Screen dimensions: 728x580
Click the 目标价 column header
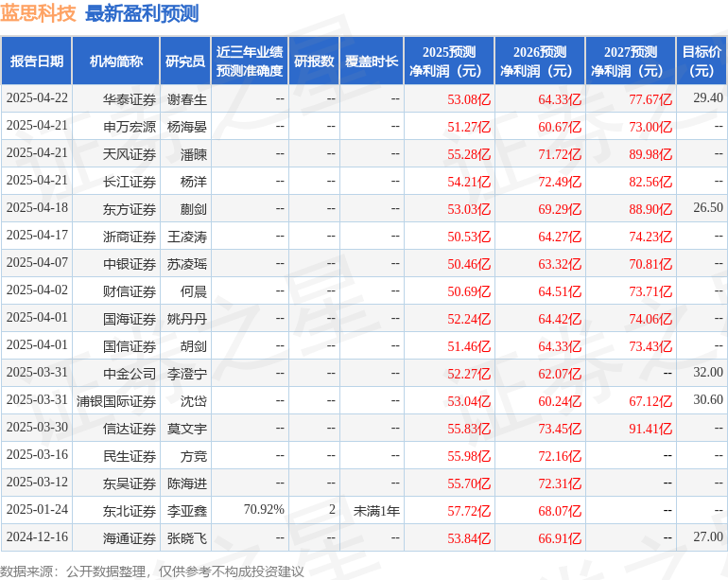[702, 61]
